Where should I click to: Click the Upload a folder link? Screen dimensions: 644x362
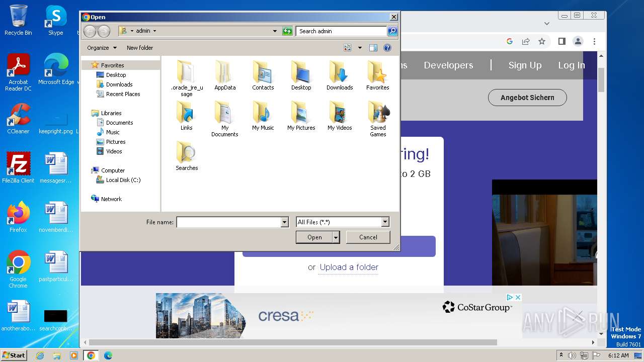(x=349, y=267)
